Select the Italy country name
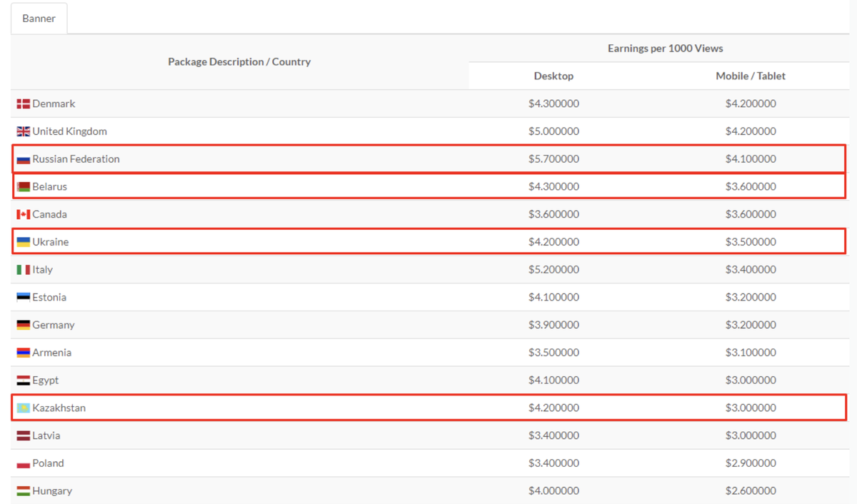Screen dimensions: 857x504 pos(42,270)
